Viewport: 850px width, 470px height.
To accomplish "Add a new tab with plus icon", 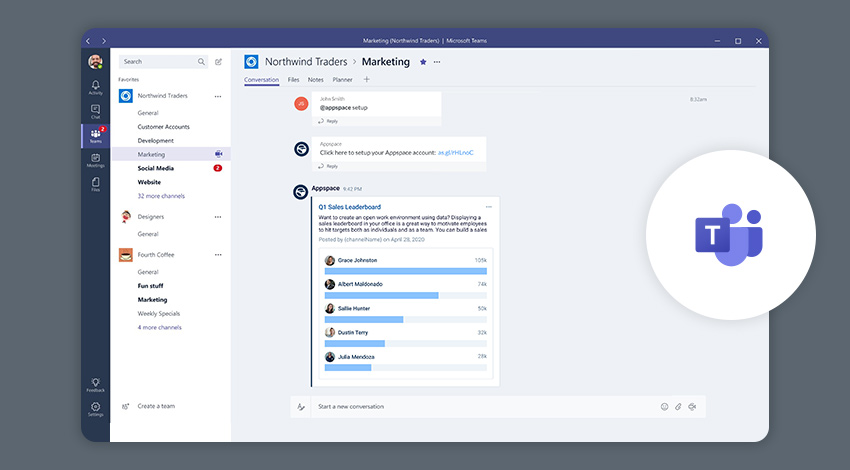I will coord(366,79).
